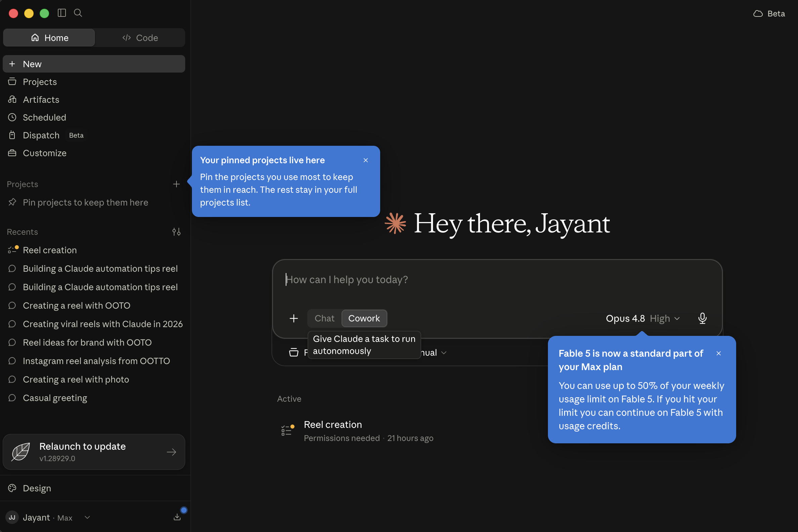Open the Artifacts page
This screenshot has width=798, height=532.
pos(94,99)
